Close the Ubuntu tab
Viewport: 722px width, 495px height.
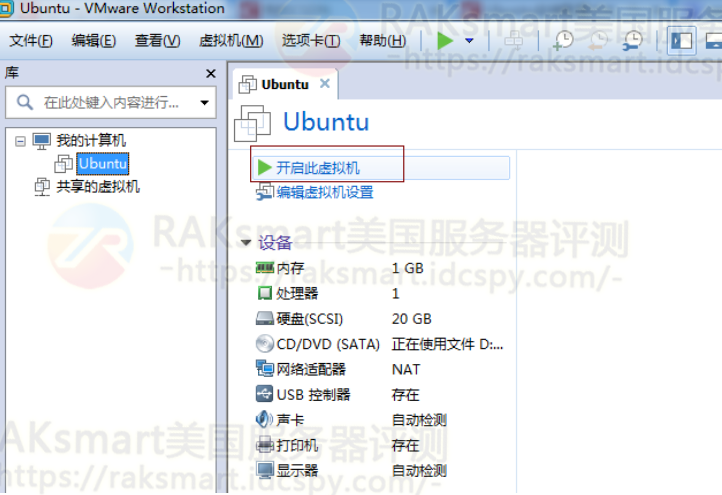click(324, 84)
